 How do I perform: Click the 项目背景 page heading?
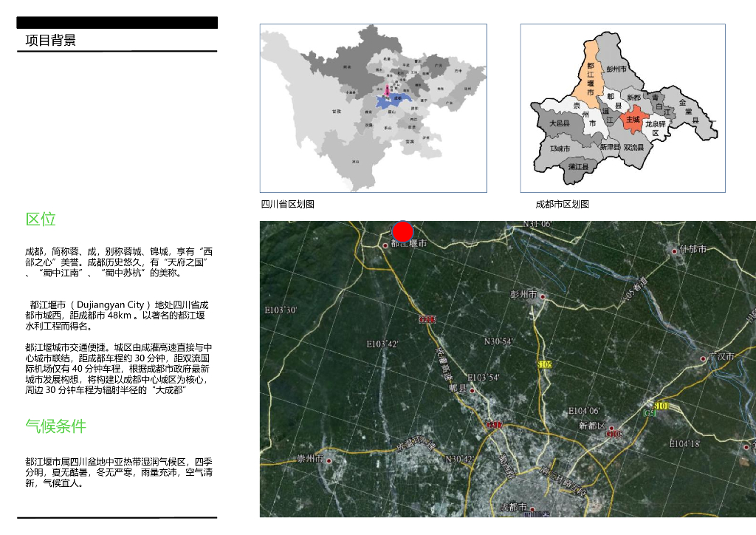point(51,41)
